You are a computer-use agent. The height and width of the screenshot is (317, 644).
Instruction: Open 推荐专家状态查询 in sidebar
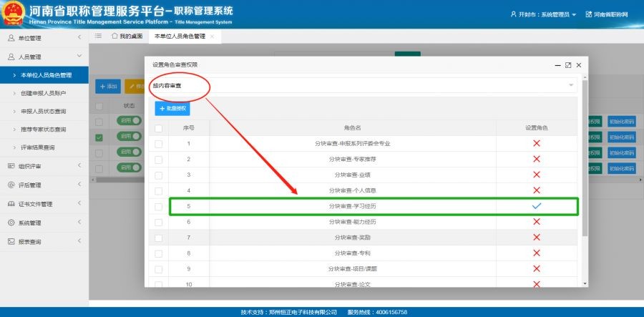click(44, 130)
